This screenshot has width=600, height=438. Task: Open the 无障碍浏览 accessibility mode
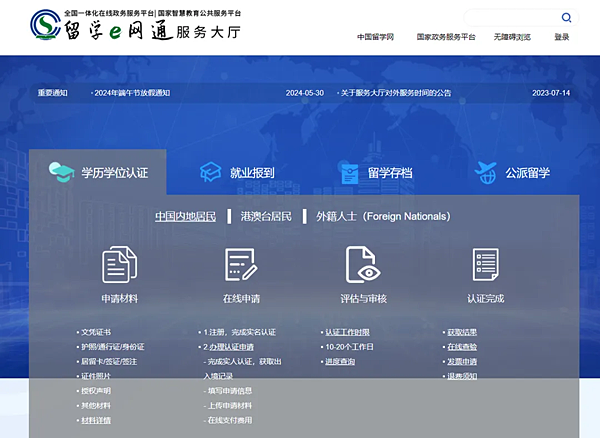pos(511,37)
